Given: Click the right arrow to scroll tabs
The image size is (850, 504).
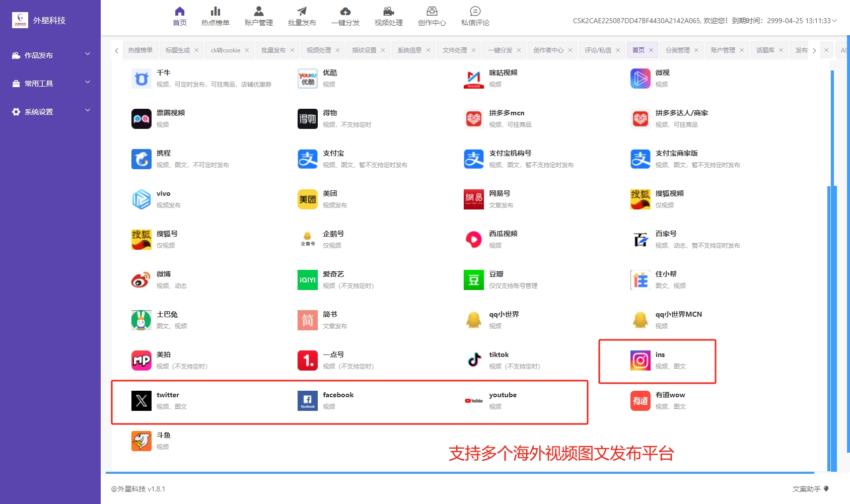Looking at the screenshot, I should [814, 50].
